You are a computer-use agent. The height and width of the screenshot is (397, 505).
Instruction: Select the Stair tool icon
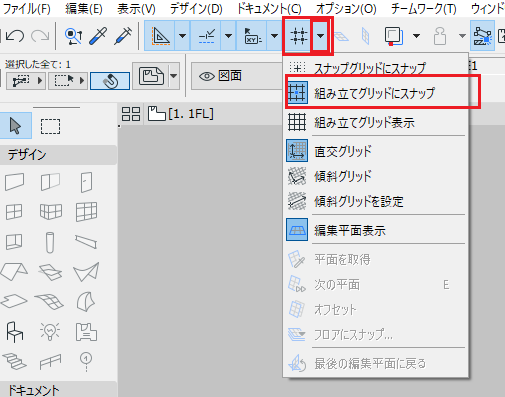(15, 362)
